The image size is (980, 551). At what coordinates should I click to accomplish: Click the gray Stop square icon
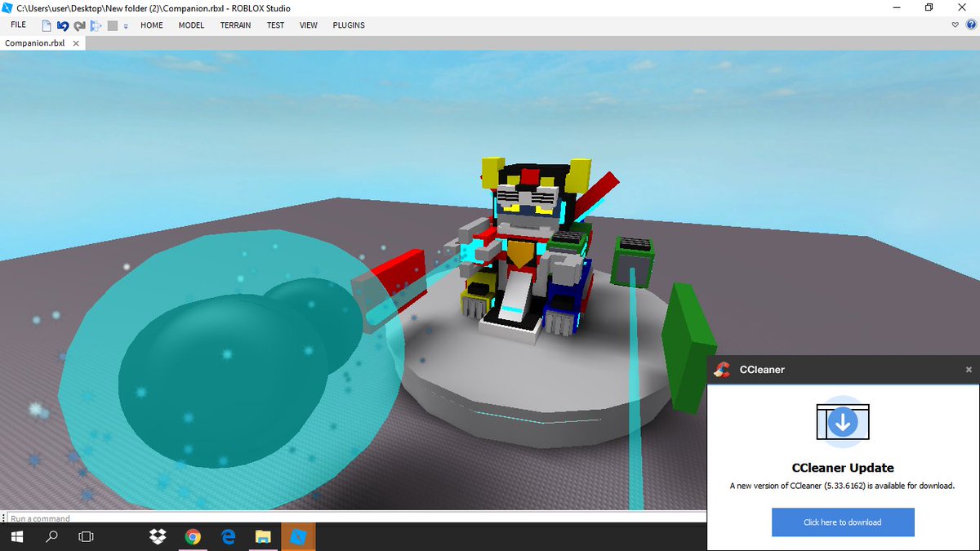[x=113, y=25]
